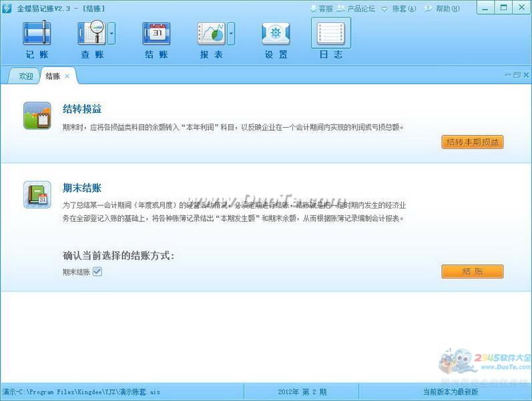The width and height of the screenshot is (532, 401).
Task: Click the 期末结账 green book icon
Action: click(37, 194)
